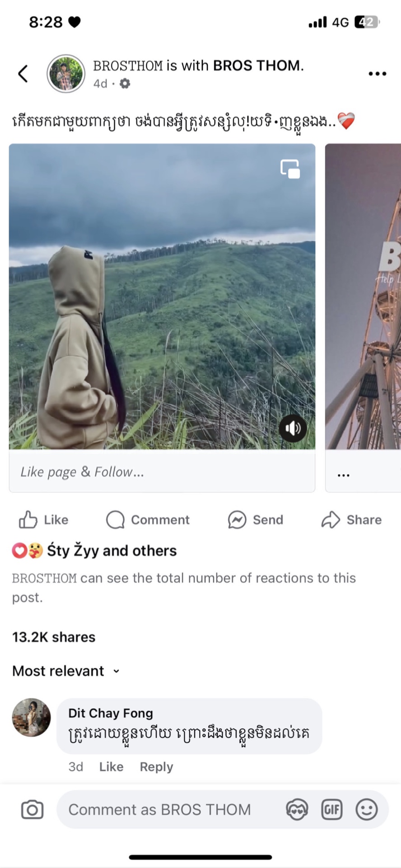
Task: Open the BROSTHOM profile picture
Action: click(66, 74)
